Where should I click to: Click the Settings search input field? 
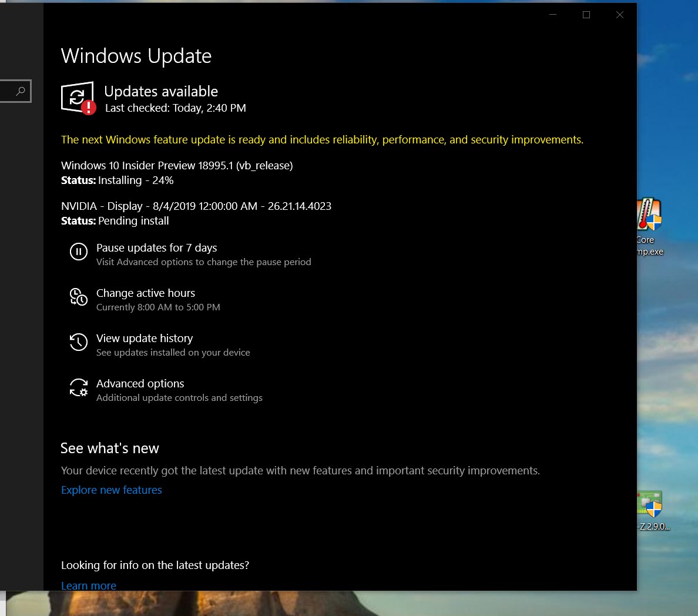click(15, 91)
